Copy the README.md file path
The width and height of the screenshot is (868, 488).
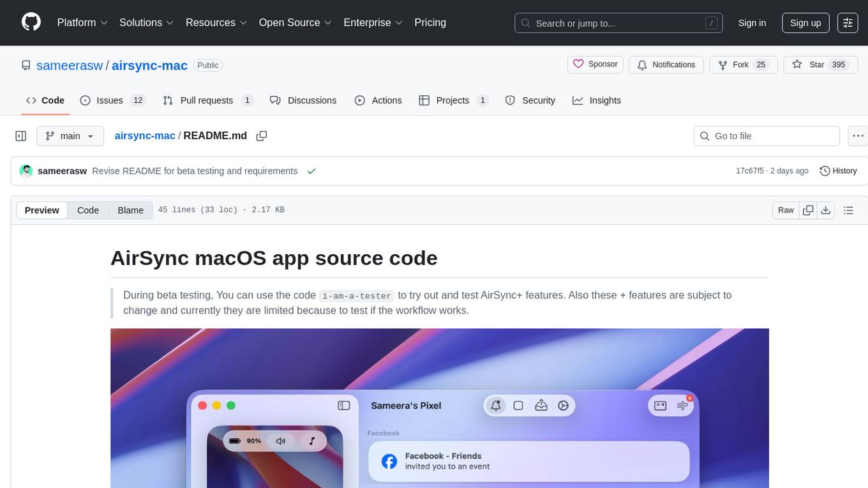click(261, 136)
